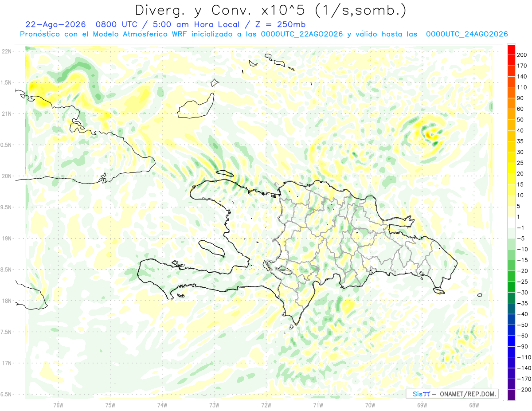
Task: Pick the blue swatch between -60 and -90
Action: point(511,341)
